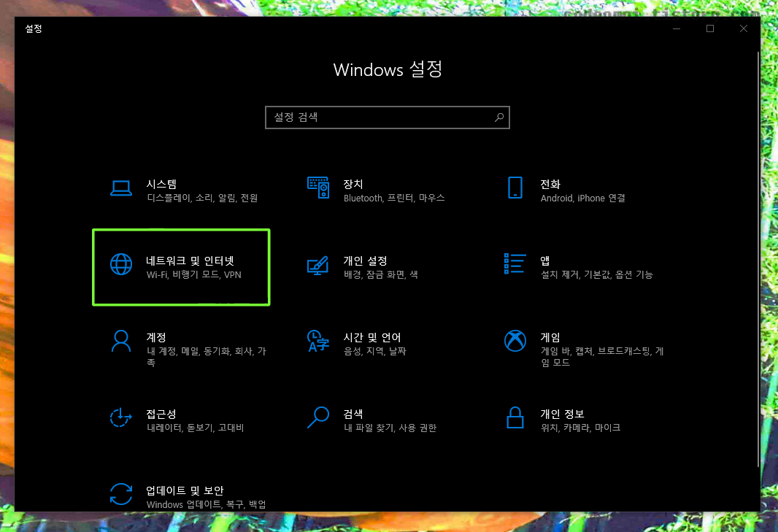
Task: Open the 접근성 ease of access icon
Action: pyautogui.click(x=121, y=417)
